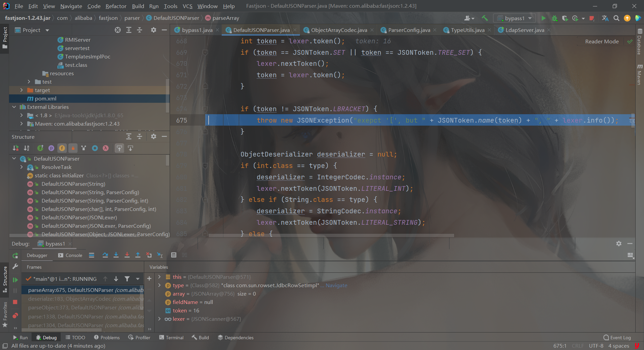Expand the lexer variable in Variables

click(x=159, y=319)
